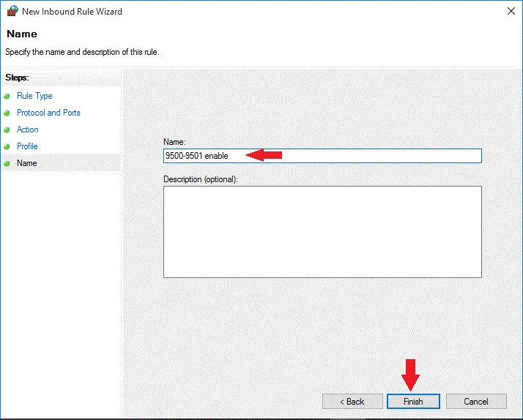This screenshot has height=420, width=523.
Task: Go to the Rule Type step
Action: pyautogui.click(x=34, y=96)
